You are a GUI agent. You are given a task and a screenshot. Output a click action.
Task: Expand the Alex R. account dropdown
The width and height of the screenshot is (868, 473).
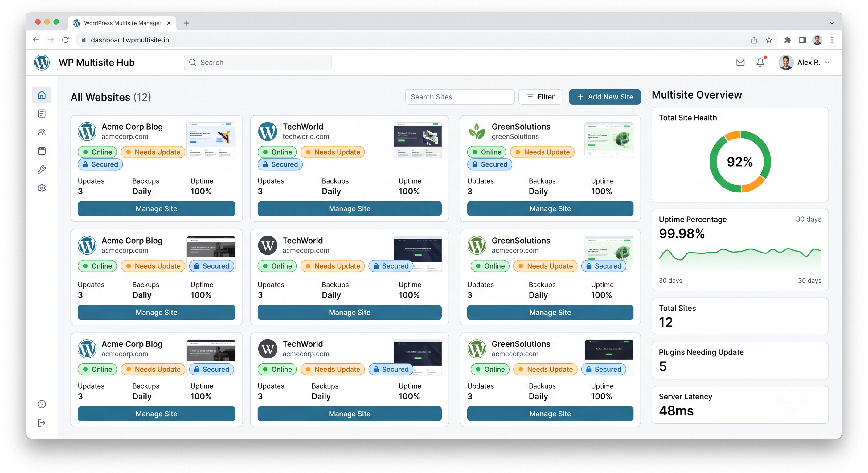click(x=805, y=63)
